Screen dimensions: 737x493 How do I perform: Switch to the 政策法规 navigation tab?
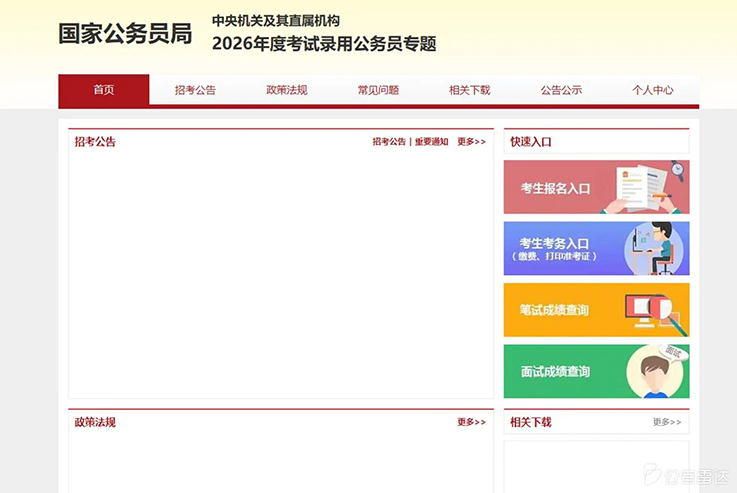tap(287, 90)
